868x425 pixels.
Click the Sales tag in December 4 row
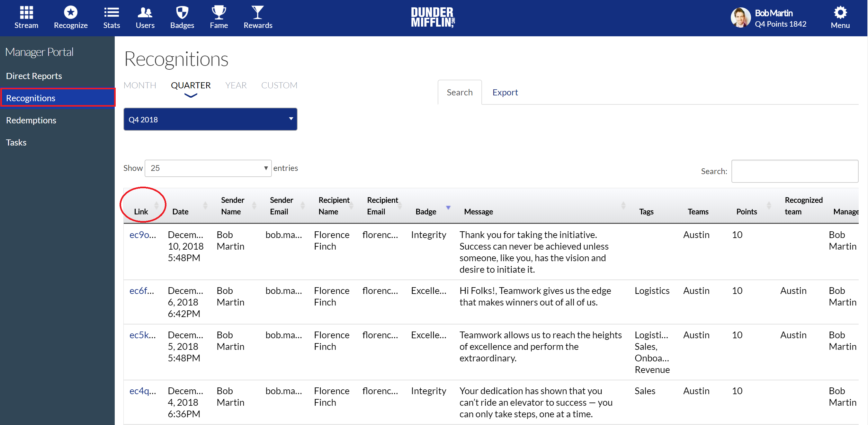(645, 391)
